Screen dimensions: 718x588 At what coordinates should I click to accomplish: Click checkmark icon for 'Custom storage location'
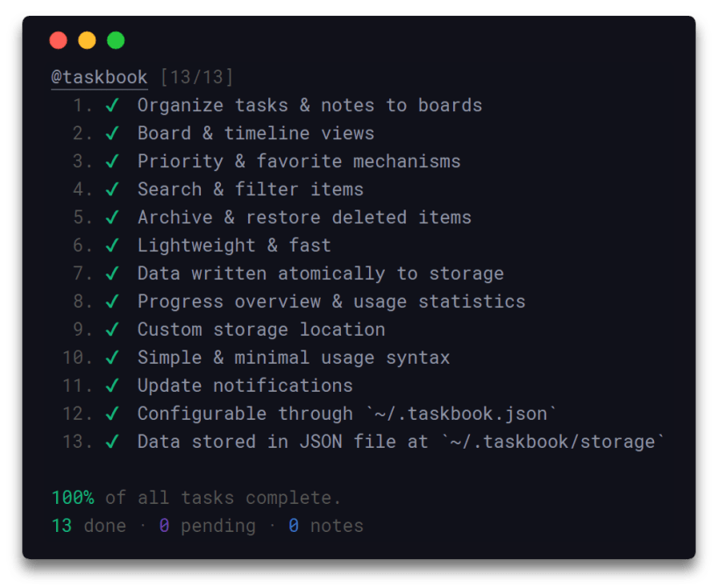click(x=112, y=329)
